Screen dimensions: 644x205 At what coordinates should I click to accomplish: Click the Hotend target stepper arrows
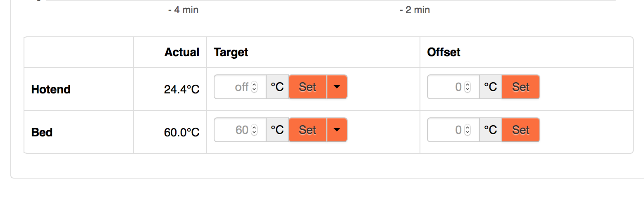point(254,87)
